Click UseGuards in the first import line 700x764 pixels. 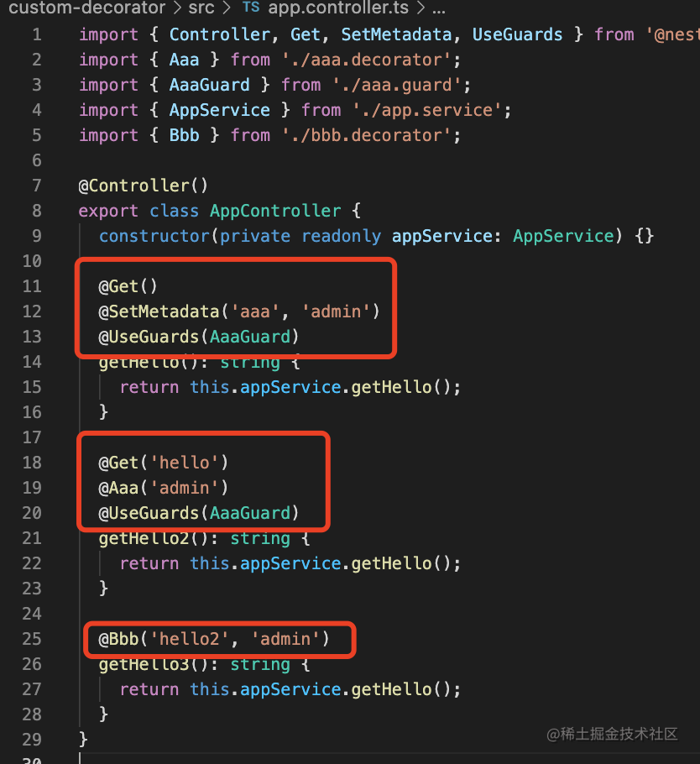point(517,34)
